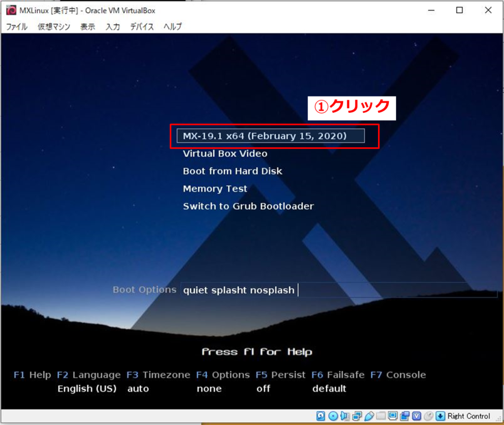504x425 pixels.
Task: Open the network adapter status icon
Action: tap(356, 416)
